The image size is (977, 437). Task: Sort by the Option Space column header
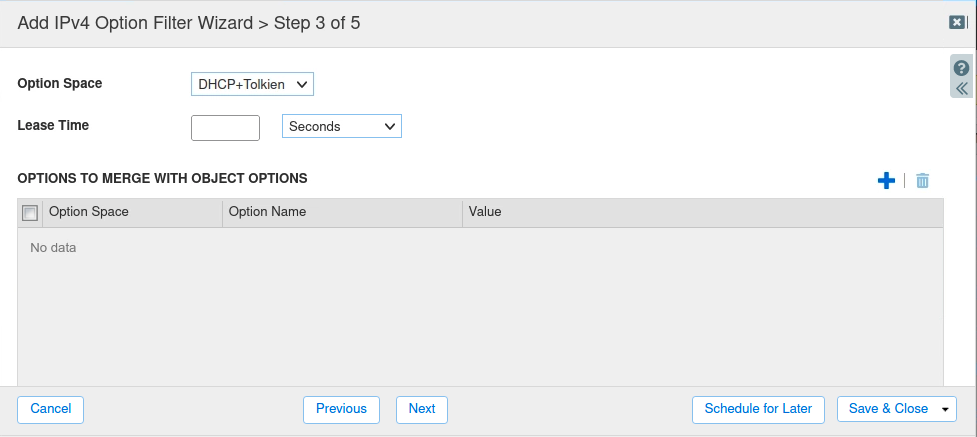coord(89,212)
